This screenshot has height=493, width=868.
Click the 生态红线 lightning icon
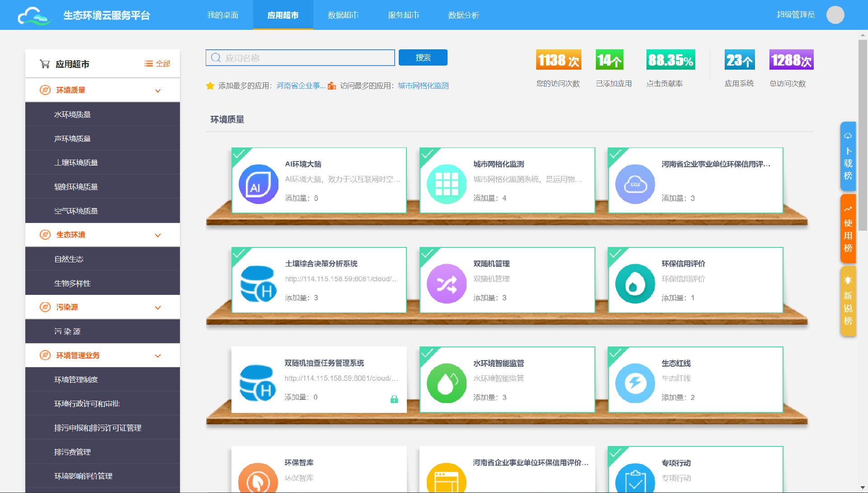(x=635, y=383)
